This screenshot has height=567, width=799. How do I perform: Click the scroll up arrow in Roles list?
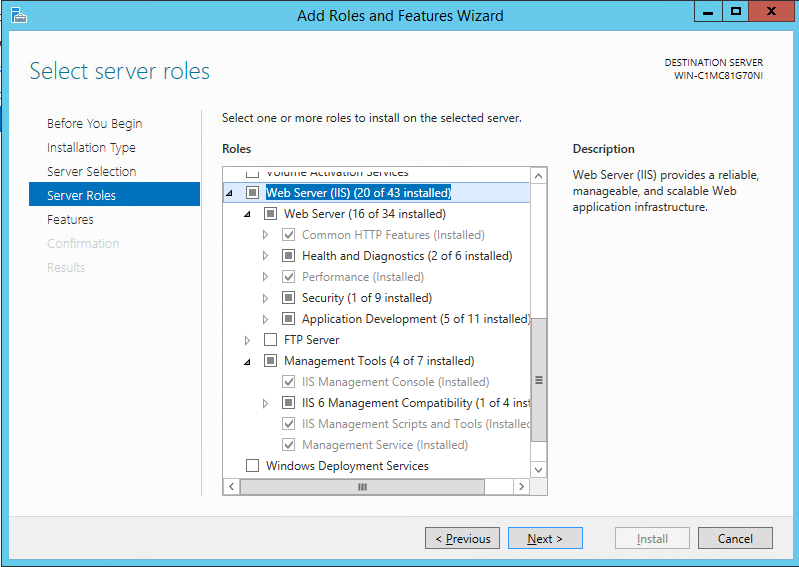[539, 176]
